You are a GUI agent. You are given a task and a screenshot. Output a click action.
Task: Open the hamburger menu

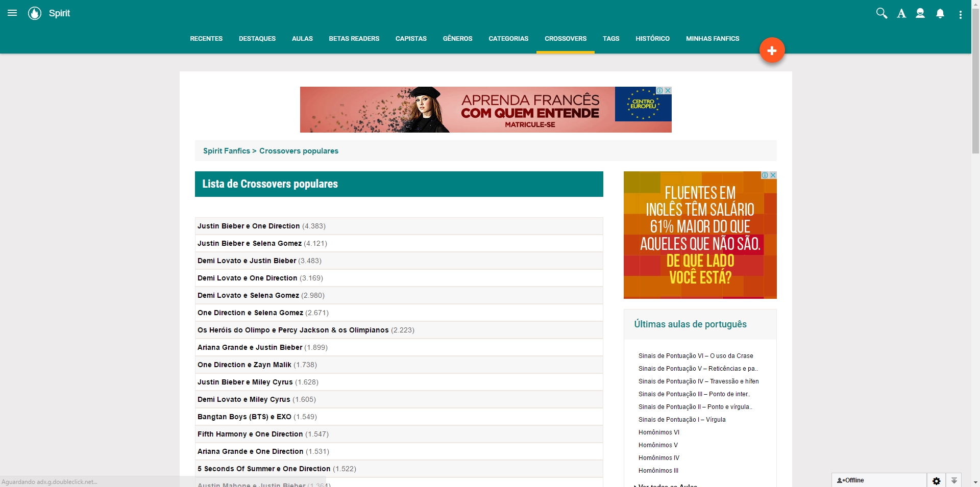click(12, 13)
